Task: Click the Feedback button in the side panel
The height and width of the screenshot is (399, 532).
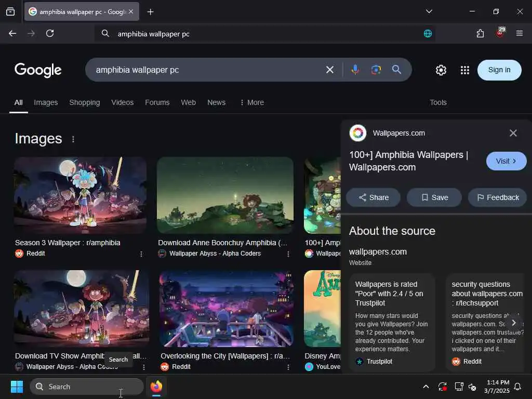Action: (x=497, y=197)
